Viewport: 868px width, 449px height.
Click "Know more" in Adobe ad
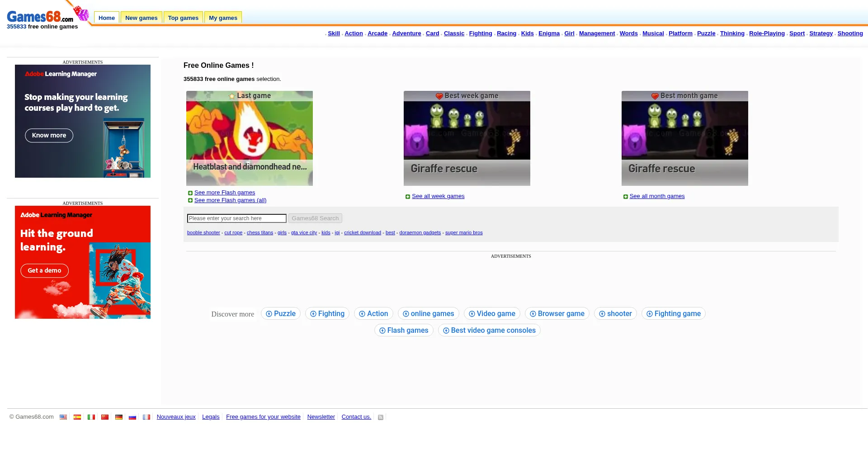pyautogui.click(x=49, y=136)
